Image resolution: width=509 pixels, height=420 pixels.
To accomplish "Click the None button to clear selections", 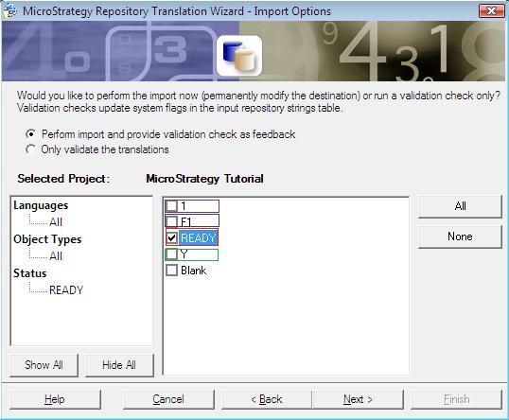I will [x=460, y=236].
